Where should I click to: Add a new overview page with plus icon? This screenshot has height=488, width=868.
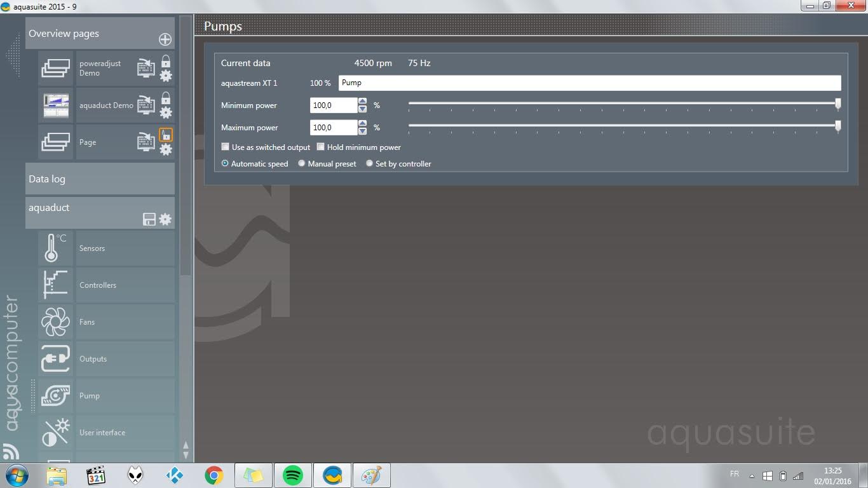[x=165, y=39]
